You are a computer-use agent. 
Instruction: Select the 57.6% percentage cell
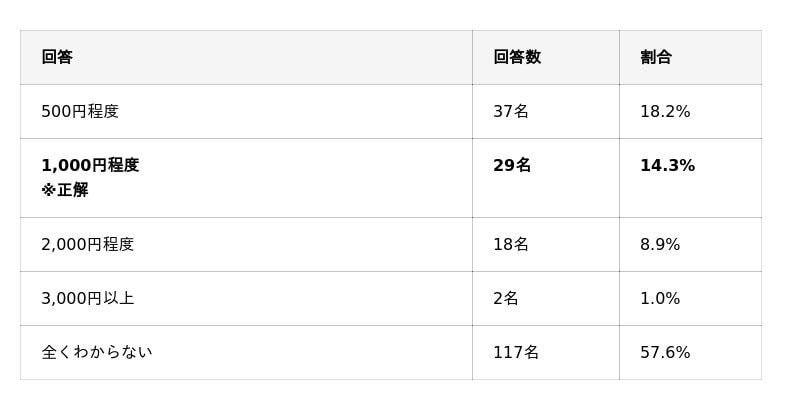pos(665,352)
